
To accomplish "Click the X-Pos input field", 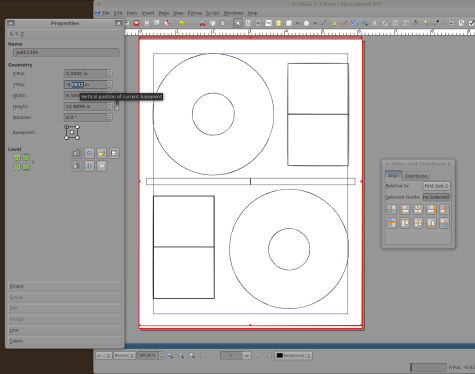I will click(85, 73).
